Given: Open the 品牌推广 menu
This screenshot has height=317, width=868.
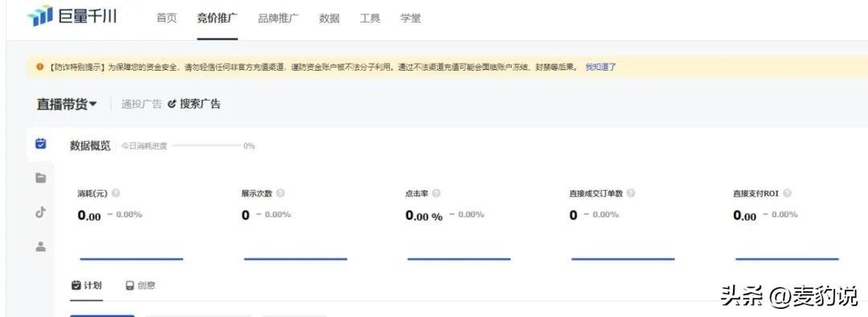Looking at the screenshot, I should coord(278,19).
